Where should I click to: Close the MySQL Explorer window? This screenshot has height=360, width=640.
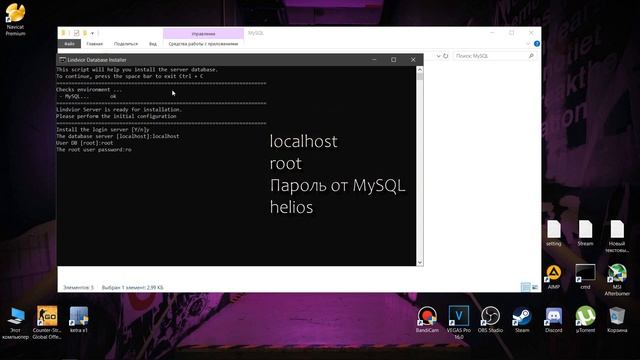click(x=531, y=33)
